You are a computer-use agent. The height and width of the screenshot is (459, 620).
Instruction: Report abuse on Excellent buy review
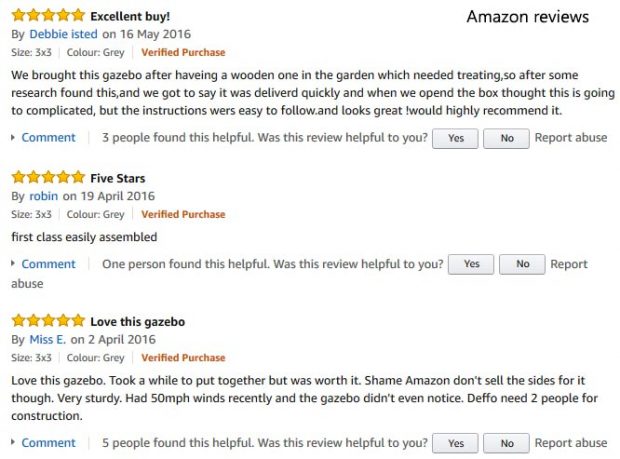click(570, 138)
